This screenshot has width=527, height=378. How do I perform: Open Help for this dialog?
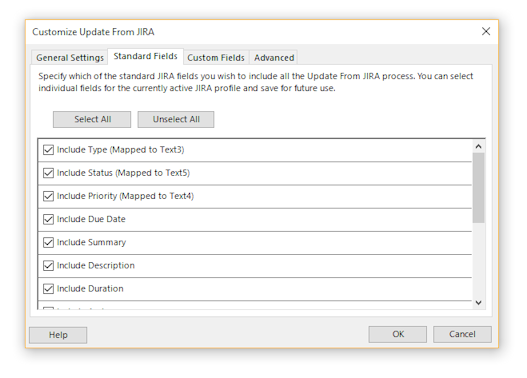point(58,335)
